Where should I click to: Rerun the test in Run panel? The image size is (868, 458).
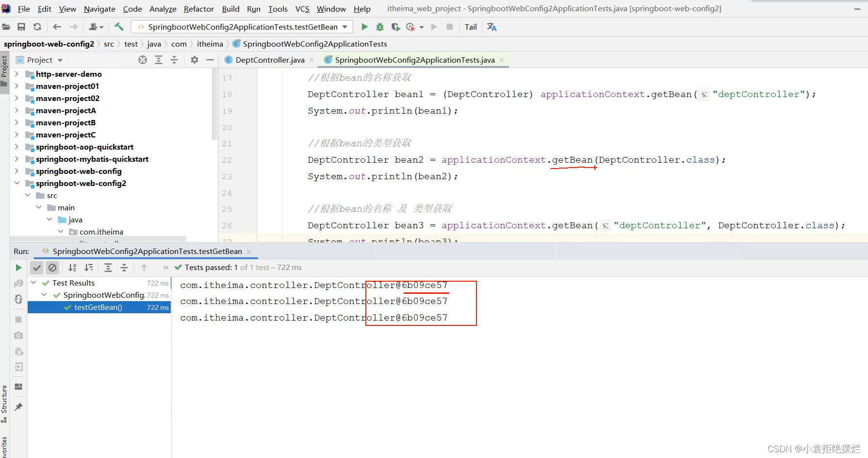[x=18, y=268]
